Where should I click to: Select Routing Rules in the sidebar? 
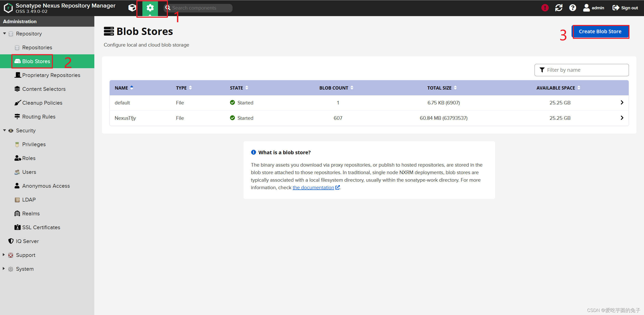coord(39,116)
